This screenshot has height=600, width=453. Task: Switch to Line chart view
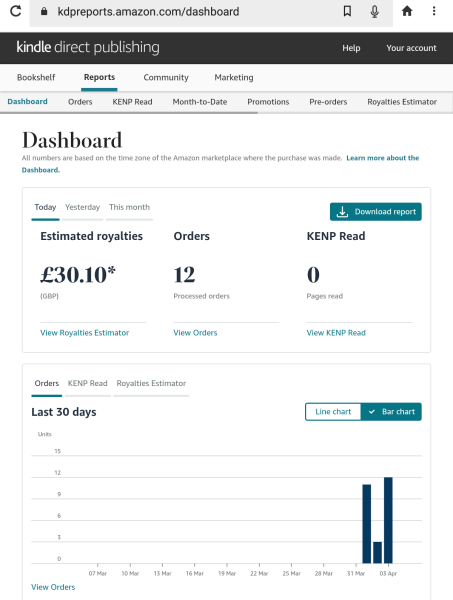(333, 412)
